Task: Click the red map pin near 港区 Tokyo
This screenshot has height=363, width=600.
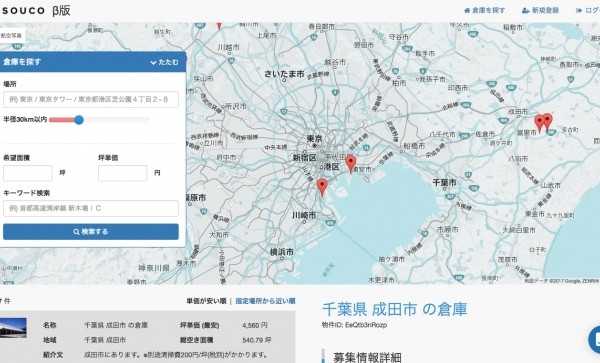Action: 322,187
